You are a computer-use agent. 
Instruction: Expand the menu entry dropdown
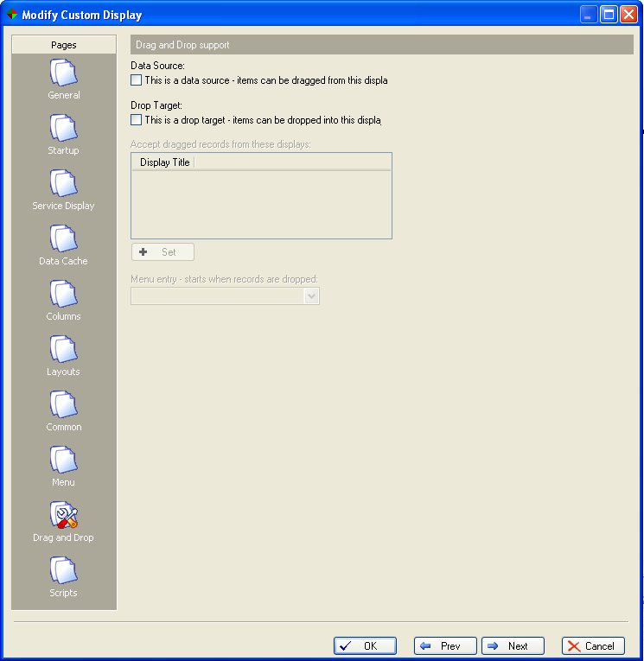(312, 296)
